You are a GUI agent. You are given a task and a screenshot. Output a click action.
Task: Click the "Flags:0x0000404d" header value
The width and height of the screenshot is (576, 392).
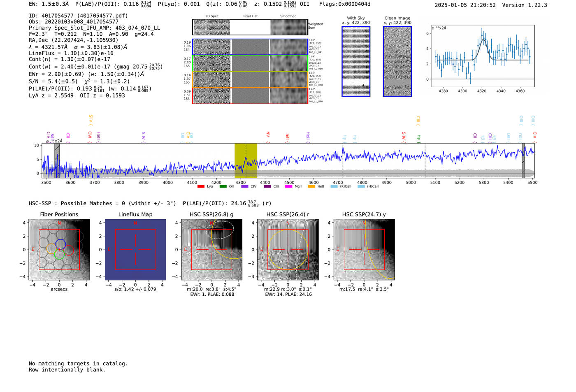[x=345, y=4]
